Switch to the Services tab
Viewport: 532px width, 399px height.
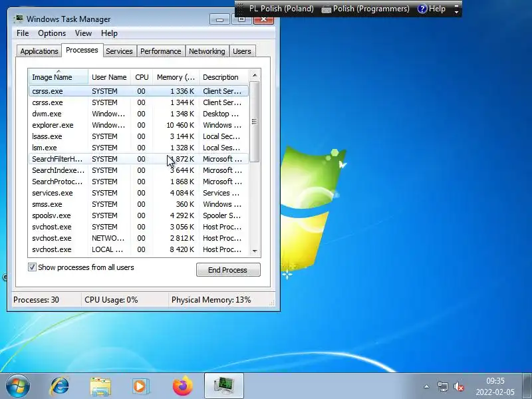click(x=119, y=51)
